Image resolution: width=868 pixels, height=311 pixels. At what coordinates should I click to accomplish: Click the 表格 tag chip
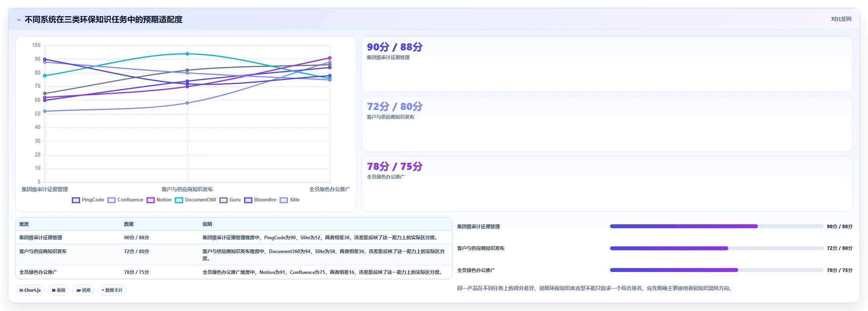[x=58, y=290]
